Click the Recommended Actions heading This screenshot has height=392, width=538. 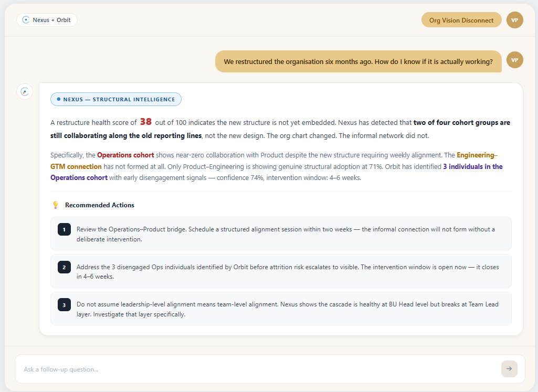(x=100, y=205)
